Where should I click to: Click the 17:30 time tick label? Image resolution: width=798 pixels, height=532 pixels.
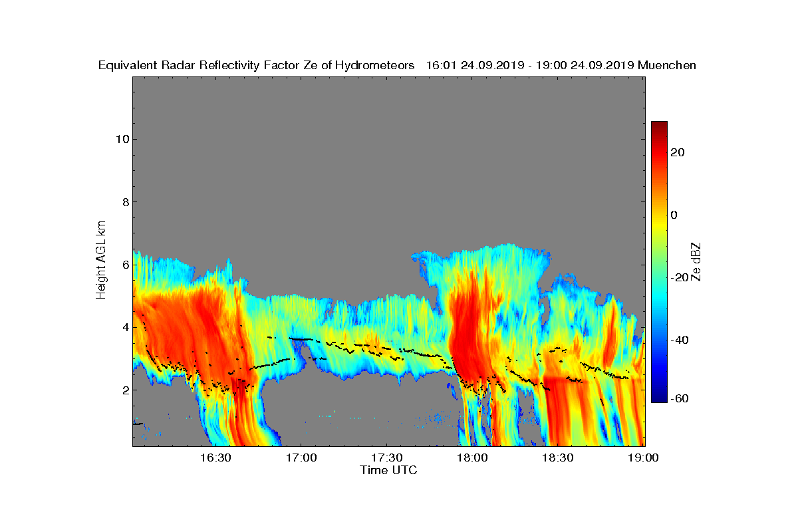tap(387, 458)
